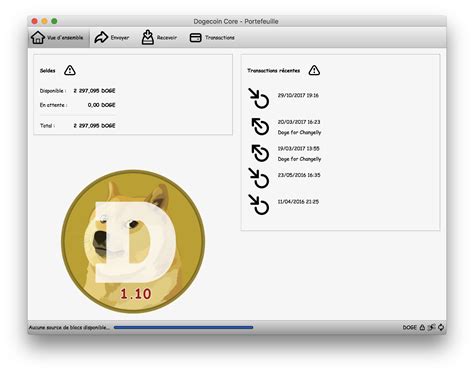Click the warning triangle beside Transactions récentes

[x=314, y=70]
